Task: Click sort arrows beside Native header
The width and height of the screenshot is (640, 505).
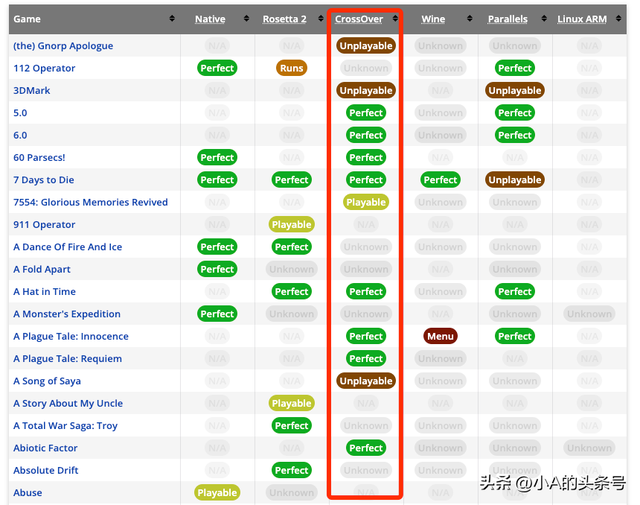Action: pyautogui.click(x=246, y=18)
